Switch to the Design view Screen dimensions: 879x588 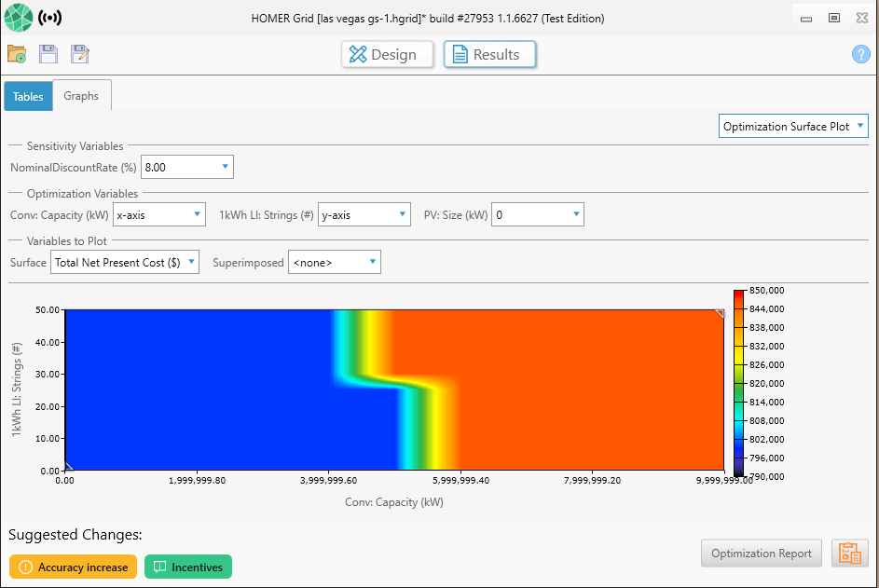pyautogui.click(x=387, y=54)
